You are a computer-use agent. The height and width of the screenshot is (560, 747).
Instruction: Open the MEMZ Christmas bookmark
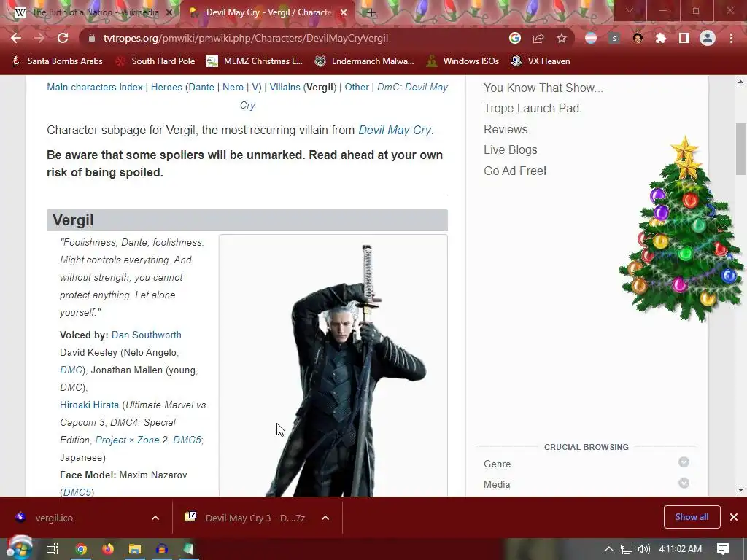click(255, 61)
